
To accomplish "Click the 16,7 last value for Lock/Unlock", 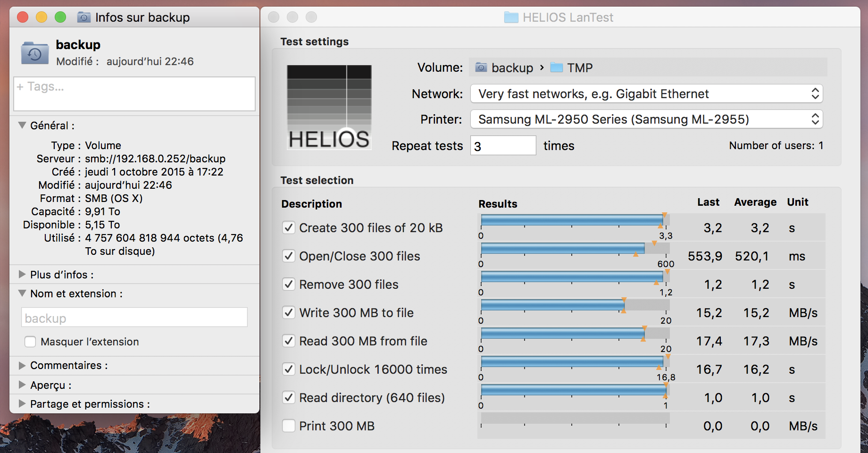I will pyautogui.click(x=709, y=369).
